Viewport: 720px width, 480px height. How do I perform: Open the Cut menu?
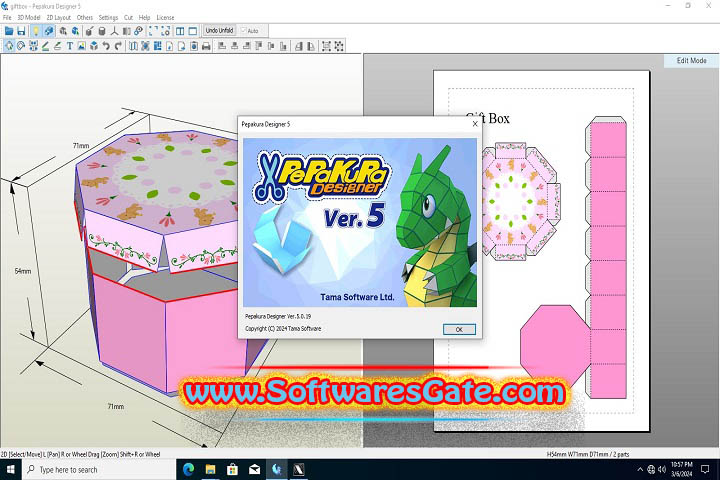tap(129, 17)
